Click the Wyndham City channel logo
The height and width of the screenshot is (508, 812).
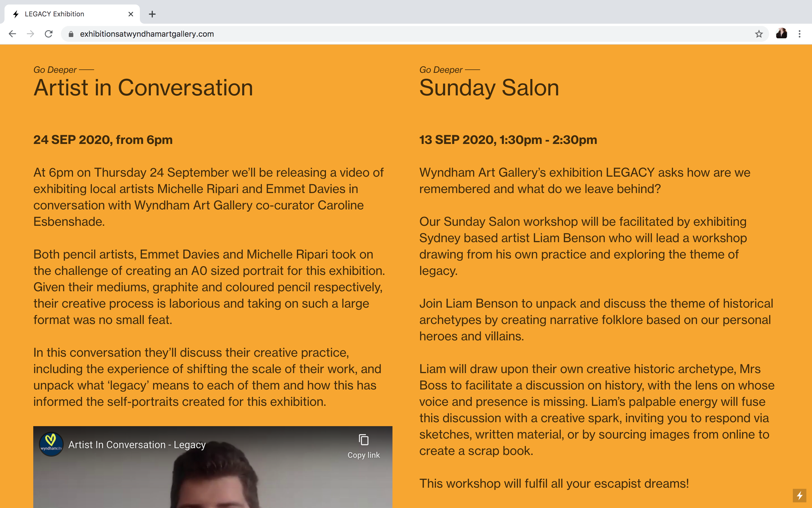point(51,444)
